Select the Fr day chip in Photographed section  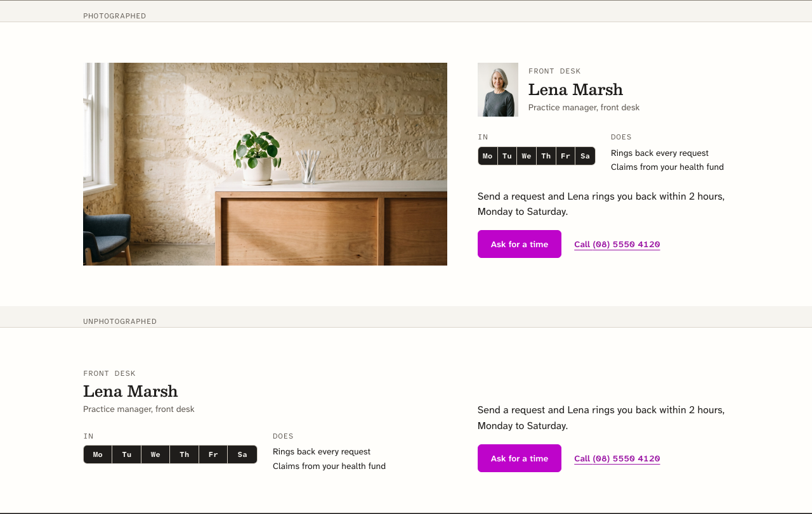click(x=566, y=156)
